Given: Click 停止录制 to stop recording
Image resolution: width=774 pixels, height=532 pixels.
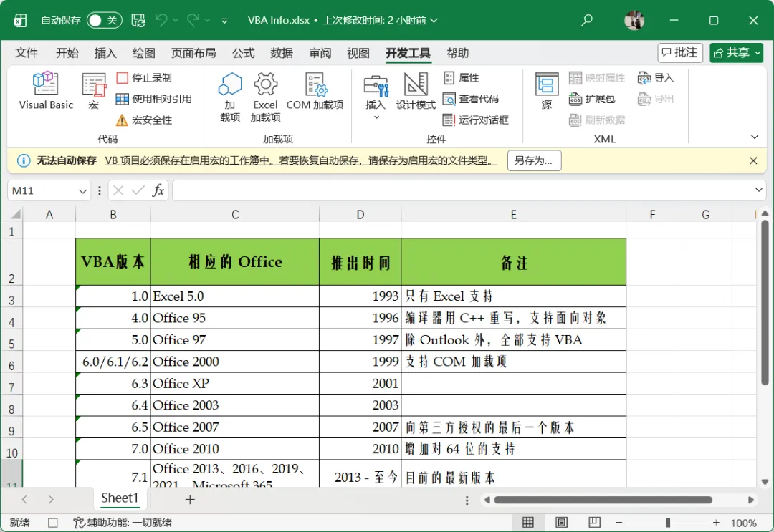Looking at the screenshot, I should click(144, 78).
